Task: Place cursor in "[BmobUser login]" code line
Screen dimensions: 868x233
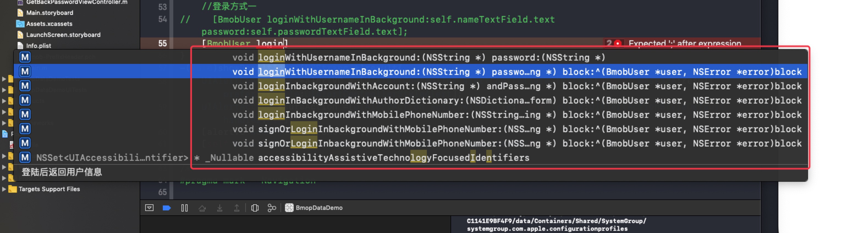Action: pos(245,44)
